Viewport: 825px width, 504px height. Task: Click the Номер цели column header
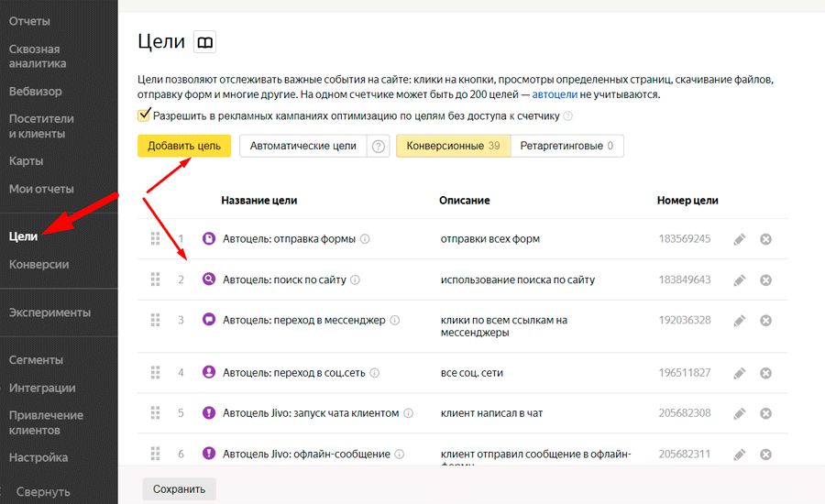click(687, 201)
